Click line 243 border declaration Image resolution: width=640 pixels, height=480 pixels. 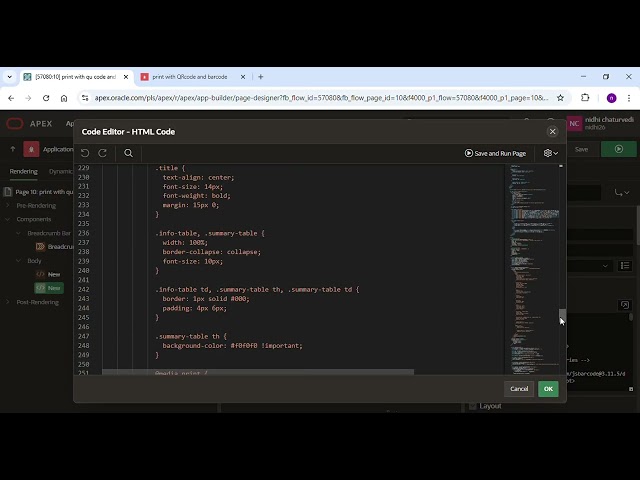(x=206, y=299)
